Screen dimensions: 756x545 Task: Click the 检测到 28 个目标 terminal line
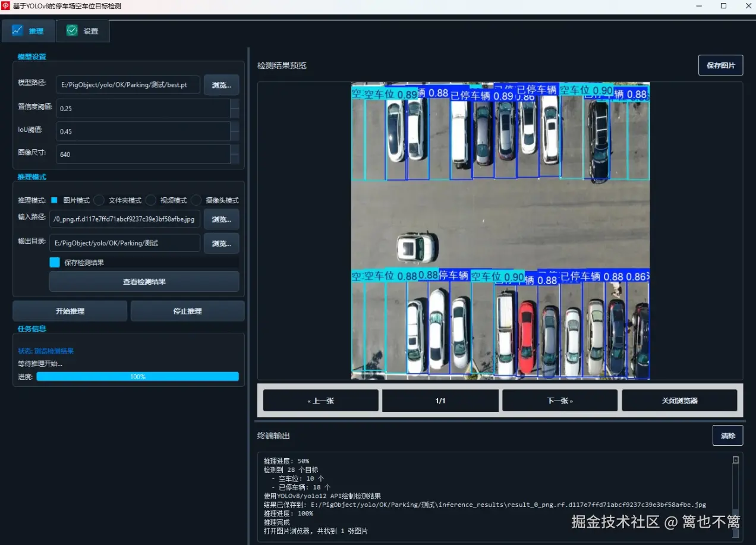[291, 470]
